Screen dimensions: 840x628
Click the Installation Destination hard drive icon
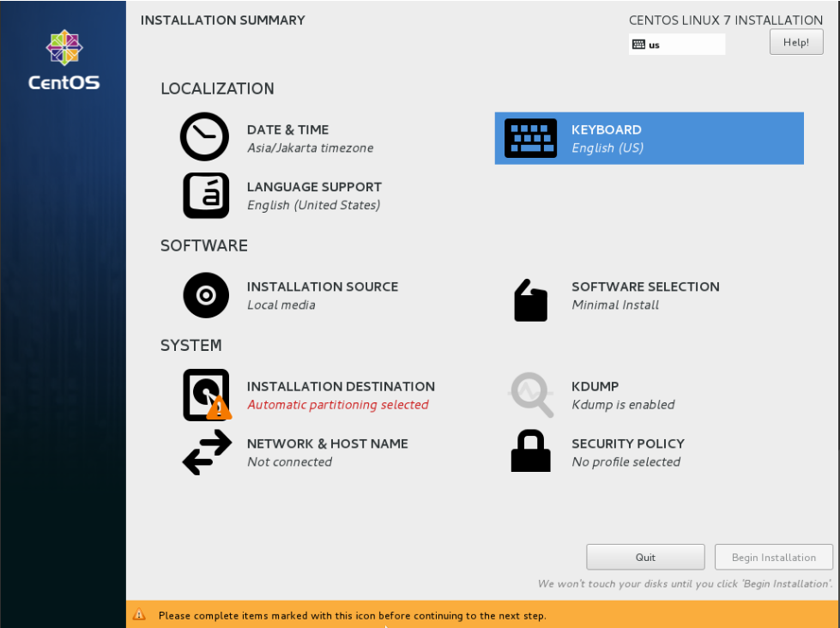(x=206, y=395)
